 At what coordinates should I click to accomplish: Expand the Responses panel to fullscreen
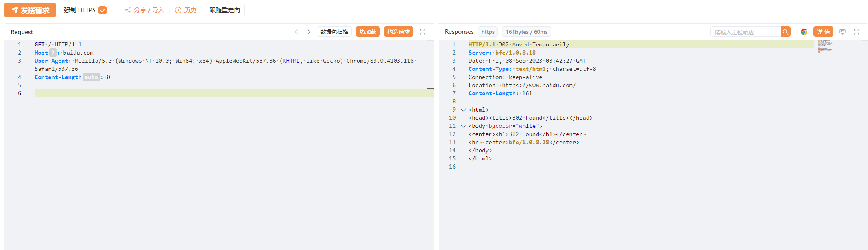coord(857,32)
